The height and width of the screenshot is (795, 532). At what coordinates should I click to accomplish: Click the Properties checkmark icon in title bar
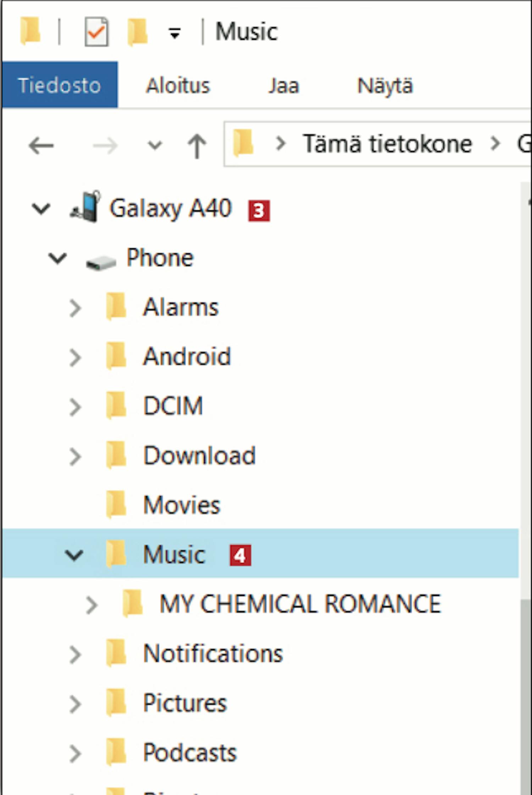pyautogui.click(x=96, y=32)
